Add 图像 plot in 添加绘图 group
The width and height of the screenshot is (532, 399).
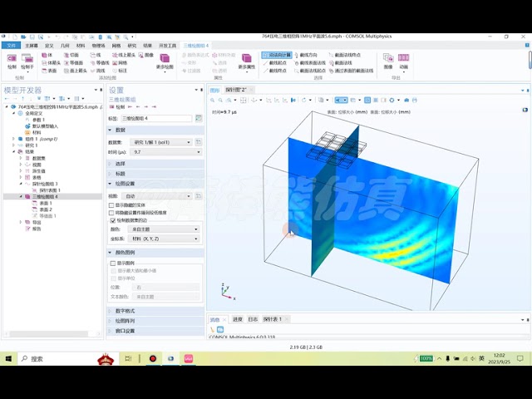pyautogui.click(x=146, y=55)
